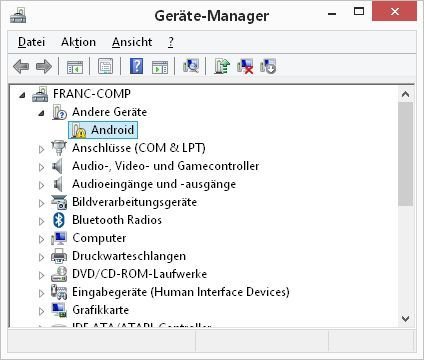Toggle the action pane toolbar icon
This screenshot has width=424, height=360.
click(x=160, y=67)
